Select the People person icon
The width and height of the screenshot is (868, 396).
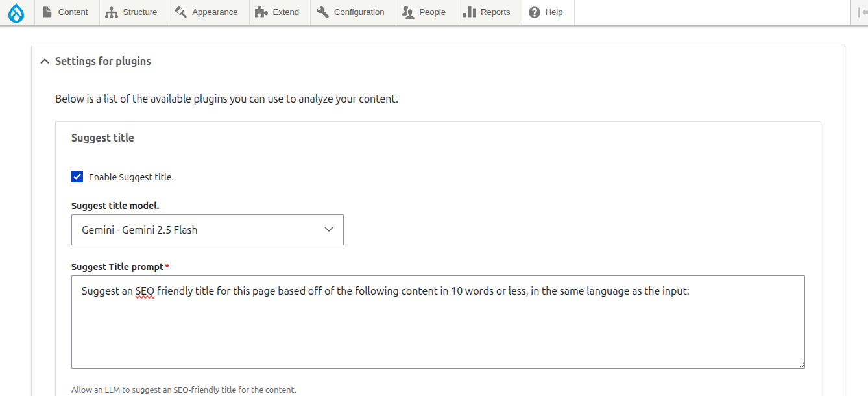[407, 12]
